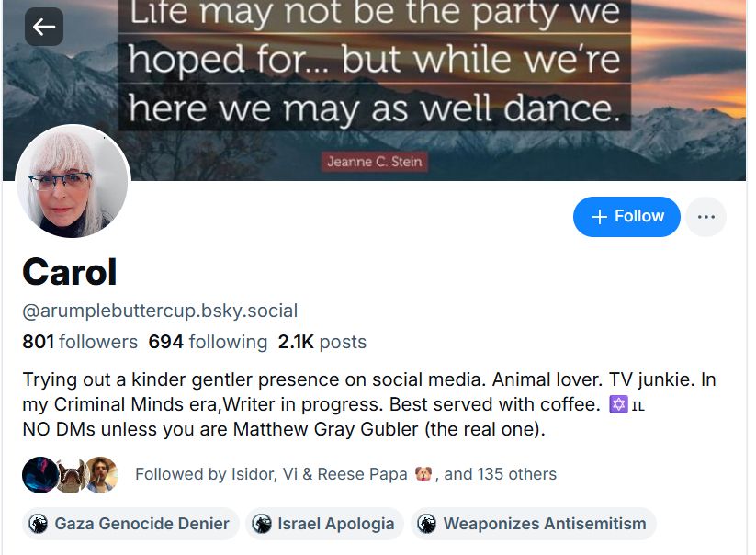This screenshot has width=756, height=555.
Task: Click the Jeanne C. Stein attribution on the banner
Action: 375,161
